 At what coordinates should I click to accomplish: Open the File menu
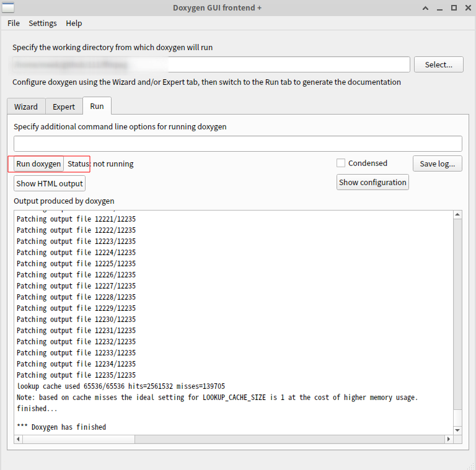(x=14, y=24)
